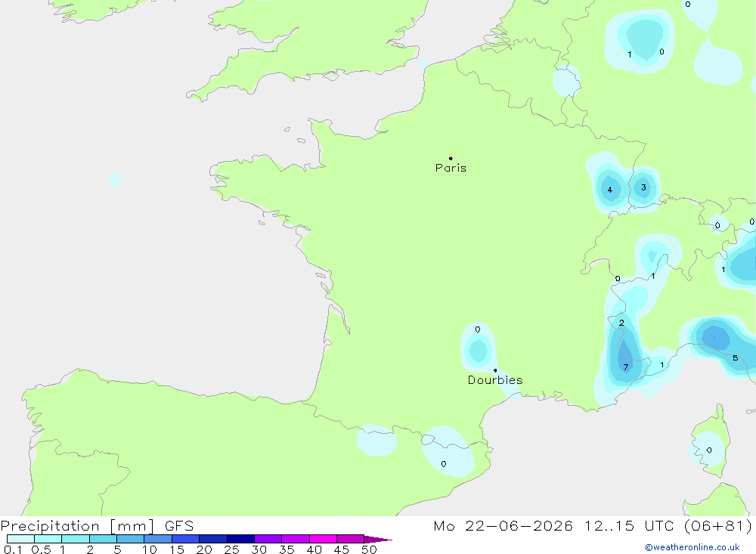756x554 pixels.
Task: Select the Paris location dot marker
Action: [x=451, y=158]
